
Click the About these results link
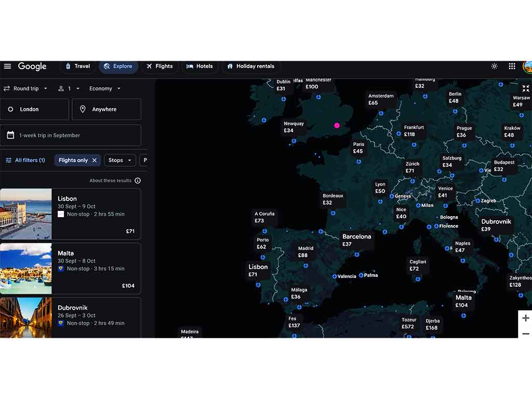(x=110, y=180)
